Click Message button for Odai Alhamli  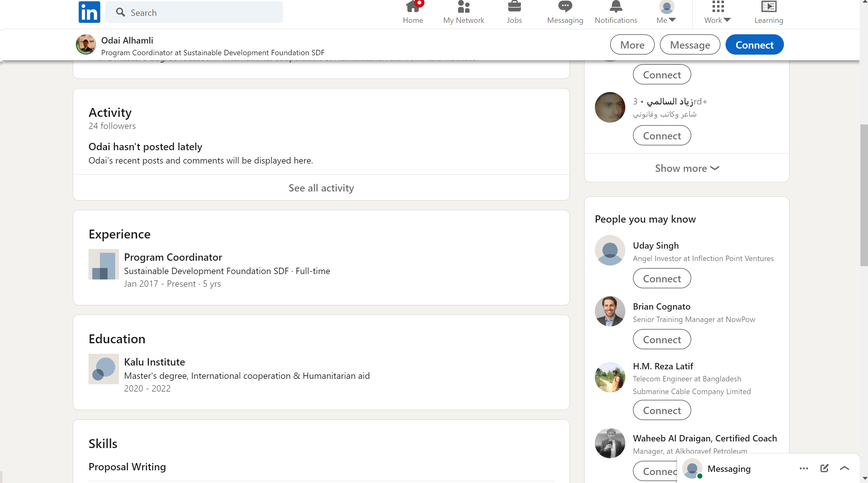[x=690, y=45]
